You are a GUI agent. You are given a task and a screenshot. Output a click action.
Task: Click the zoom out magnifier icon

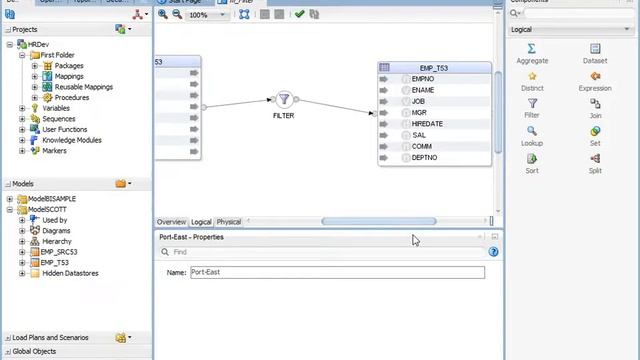[x=177, y=14]
